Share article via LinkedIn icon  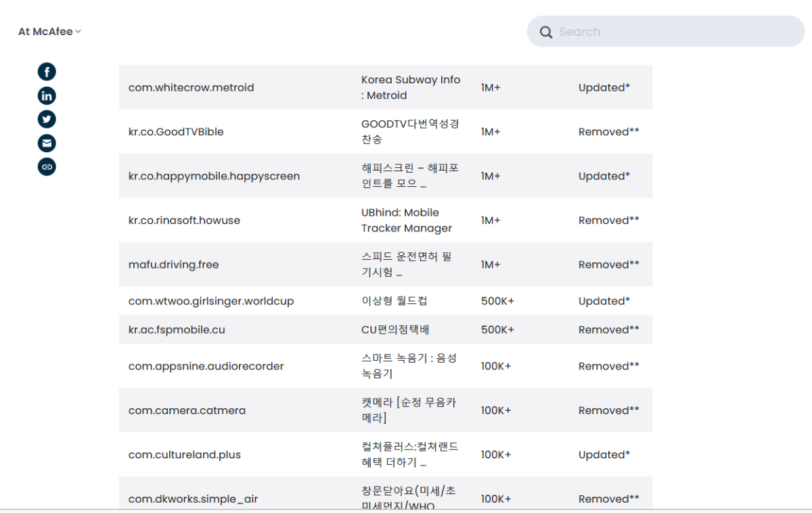point(47,95)
